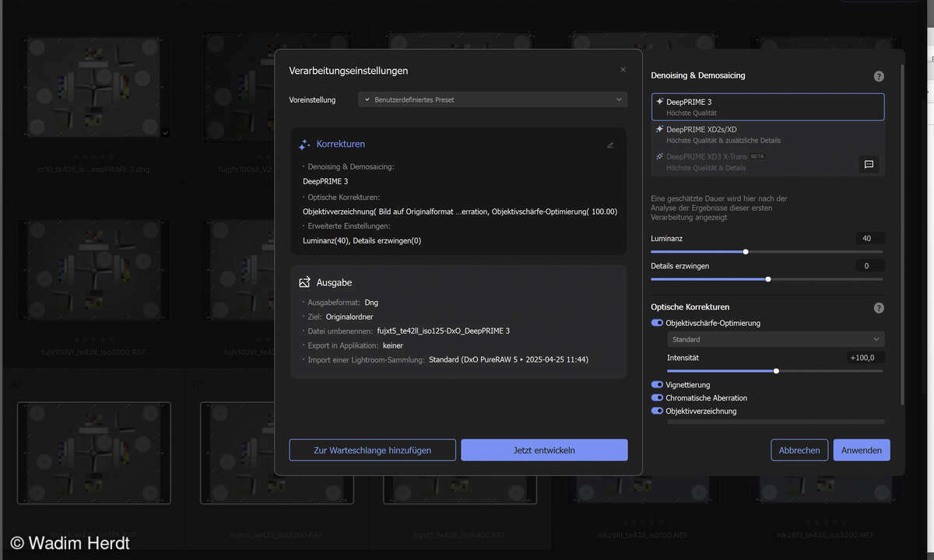Turn off Chromatische Aberration correction
This screenshot has height=560, width=934.
coord(657,398)
